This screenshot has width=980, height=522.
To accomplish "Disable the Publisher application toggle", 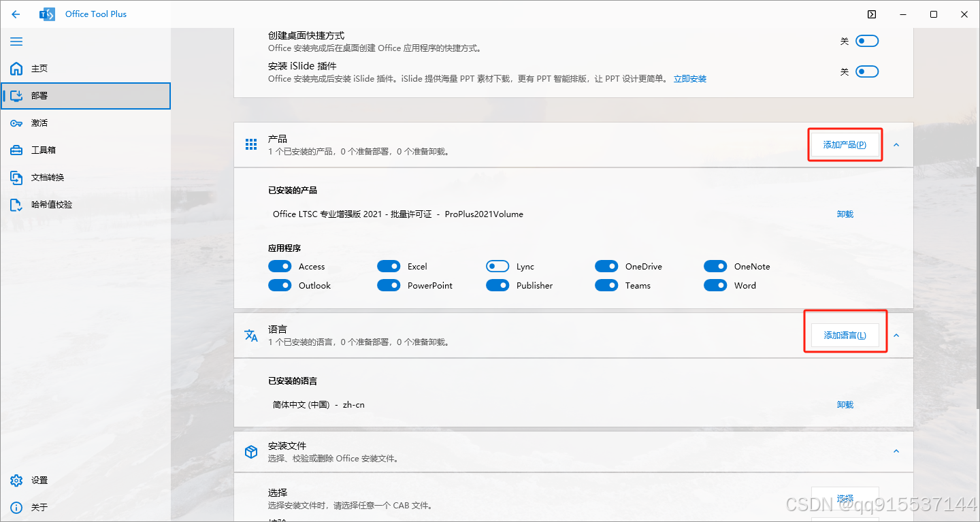I will click(x=497, y=285).
